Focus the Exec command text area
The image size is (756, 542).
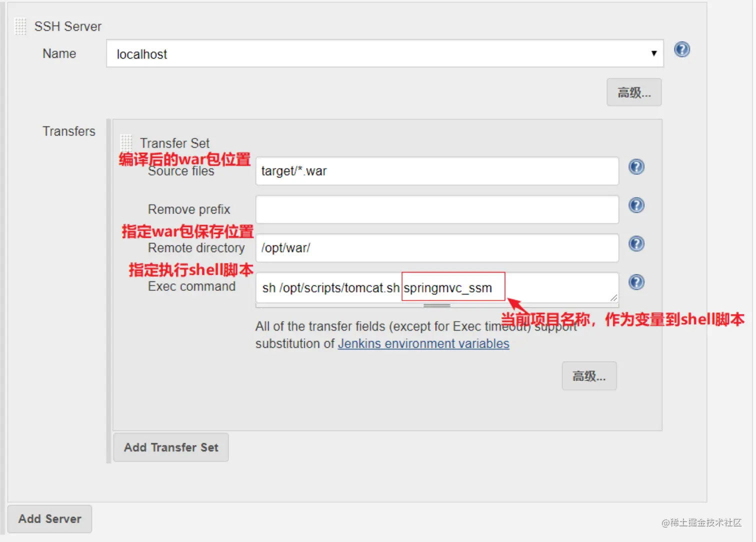pos(437,287)
